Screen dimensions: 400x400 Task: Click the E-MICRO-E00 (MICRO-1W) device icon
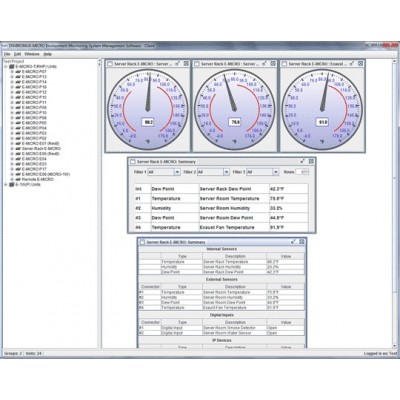(x=18, y=174)
